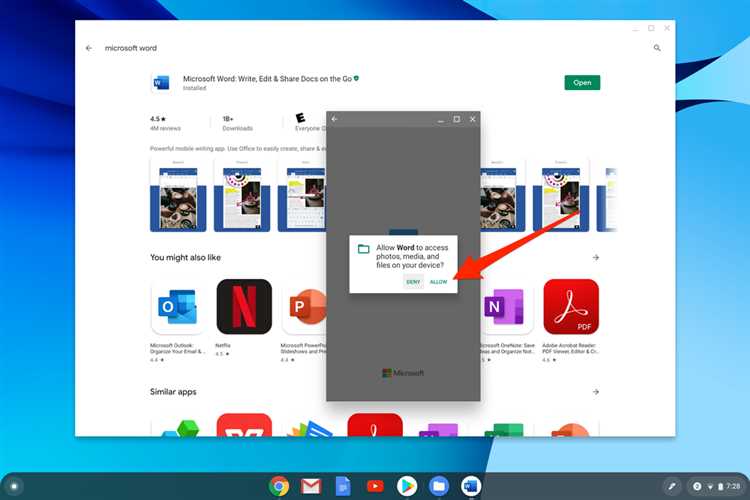Click the Microsoft Word app icon in the listing

(x=161, y=83)
